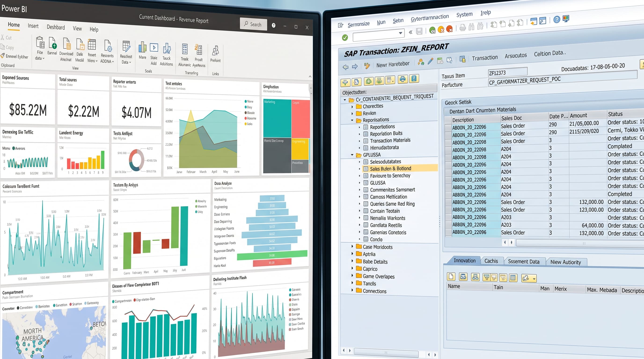Image resolution: width=644 pixels, height=359 pixels.
Task: Click the Search box in Power BI
Action: point(253,24)
